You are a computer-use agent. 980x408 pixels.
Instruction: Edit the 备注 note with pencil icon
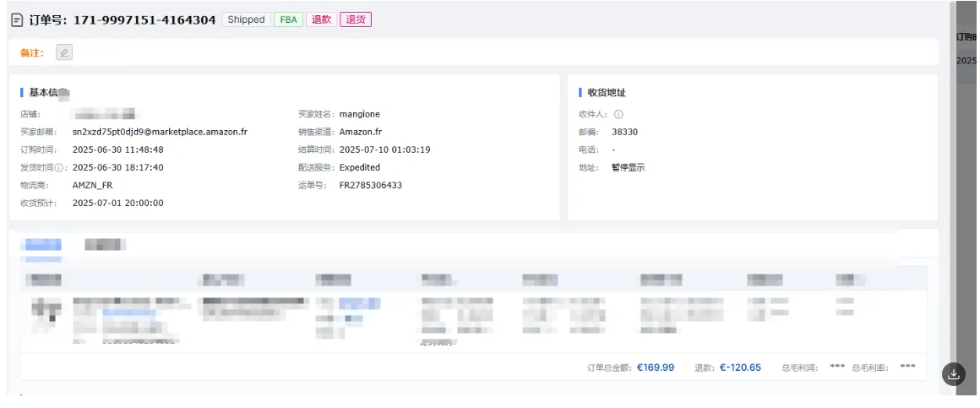coord(63,52)
